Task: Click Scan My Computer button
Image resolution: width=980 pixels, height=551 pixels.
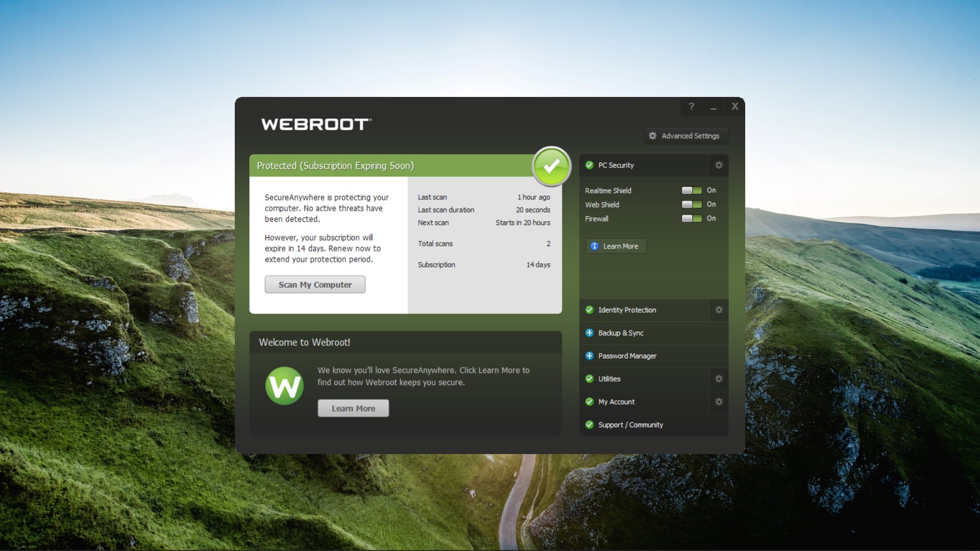Action: coord(315,284)
